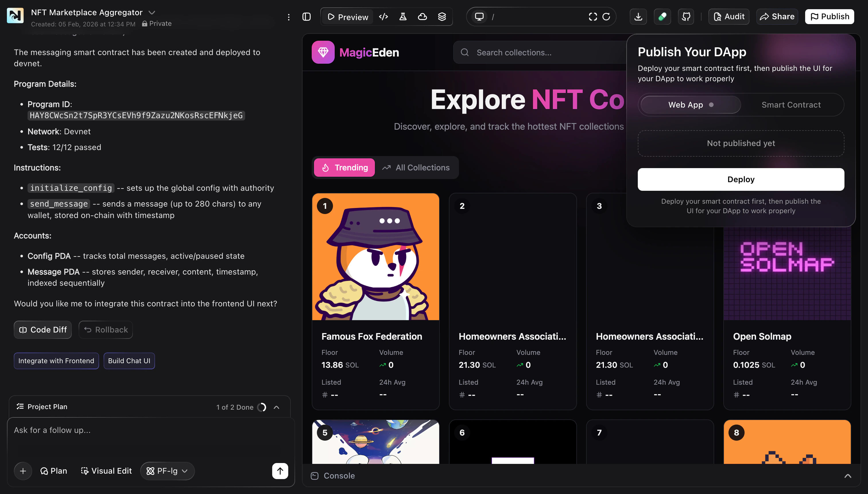868x494 pixels.
Task: Open the code view
Action: point(383,16)
